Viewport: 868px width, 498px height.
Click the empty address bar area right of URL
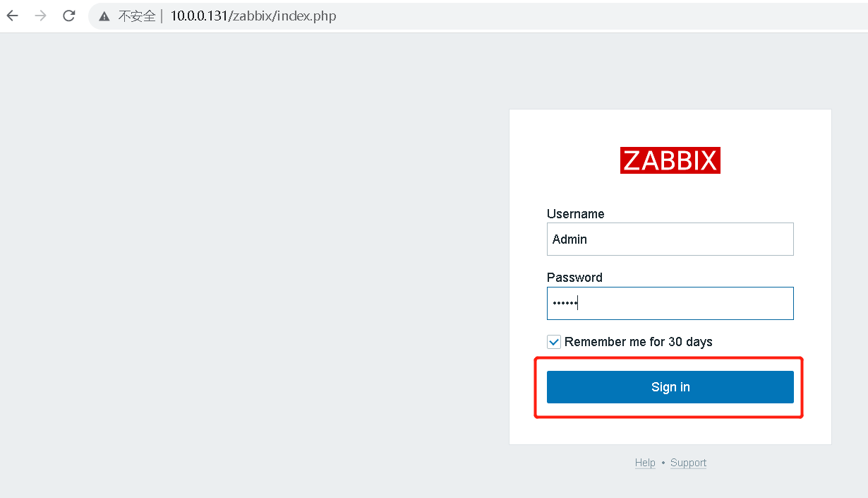(600, 16)
